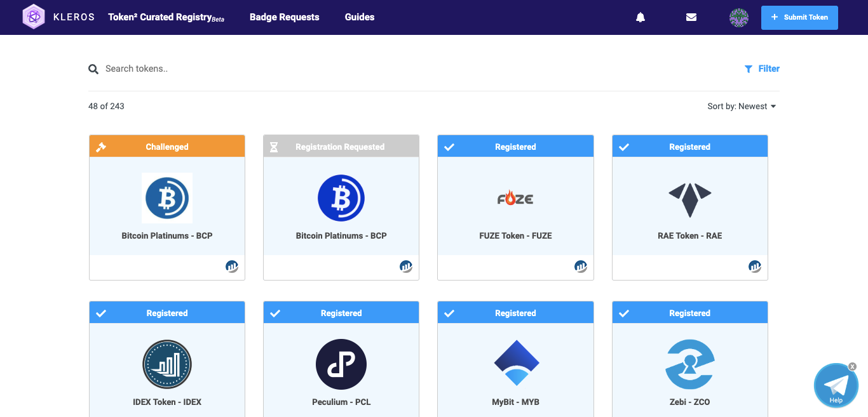Focus the Search tokens input field
This screenshot has width=868, height=417.
(x=413, y=69)
